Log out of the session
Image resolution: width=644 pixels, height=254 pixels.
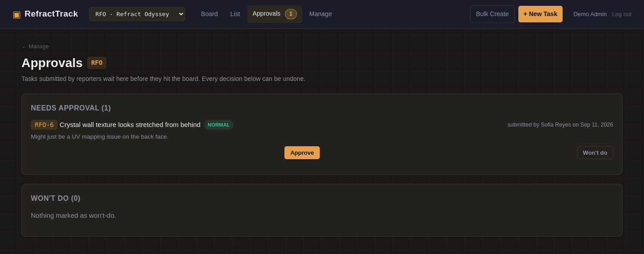coord(622,14)
